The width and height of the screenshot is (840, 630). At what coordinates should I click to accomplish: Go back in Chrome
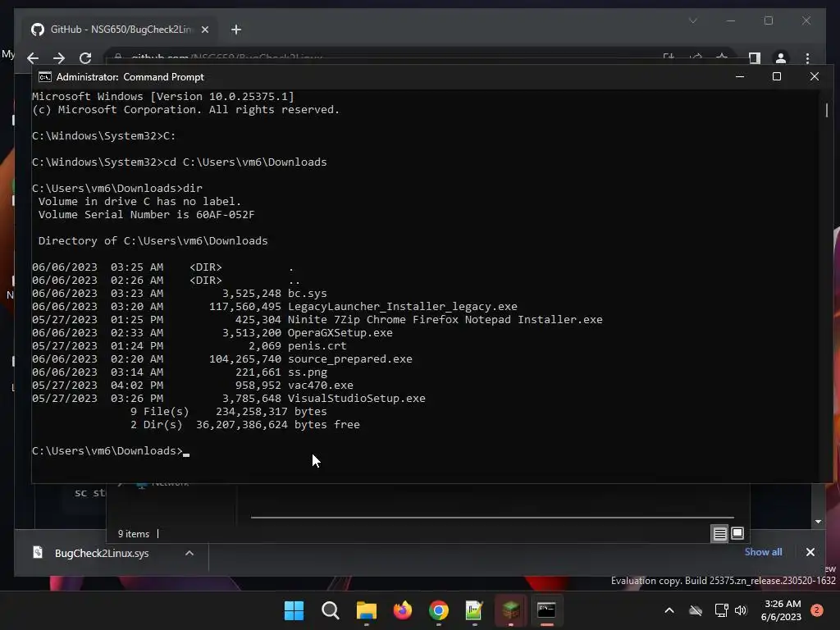coord(33,58)
